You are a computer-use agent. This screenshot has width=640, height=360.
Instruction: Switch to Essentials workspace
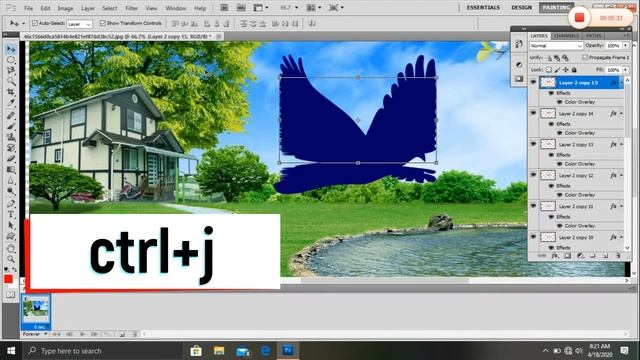point(483,7)
